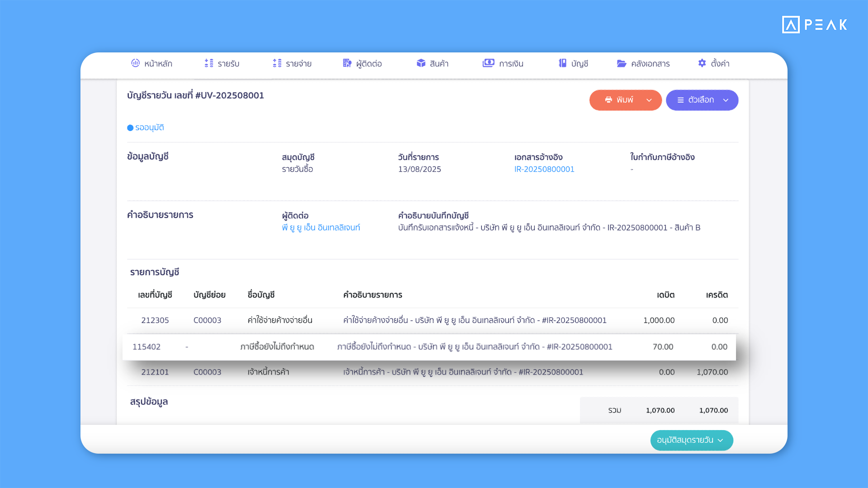Click the 1,070.00 credit in row 212101

click(x=712, y=372)
